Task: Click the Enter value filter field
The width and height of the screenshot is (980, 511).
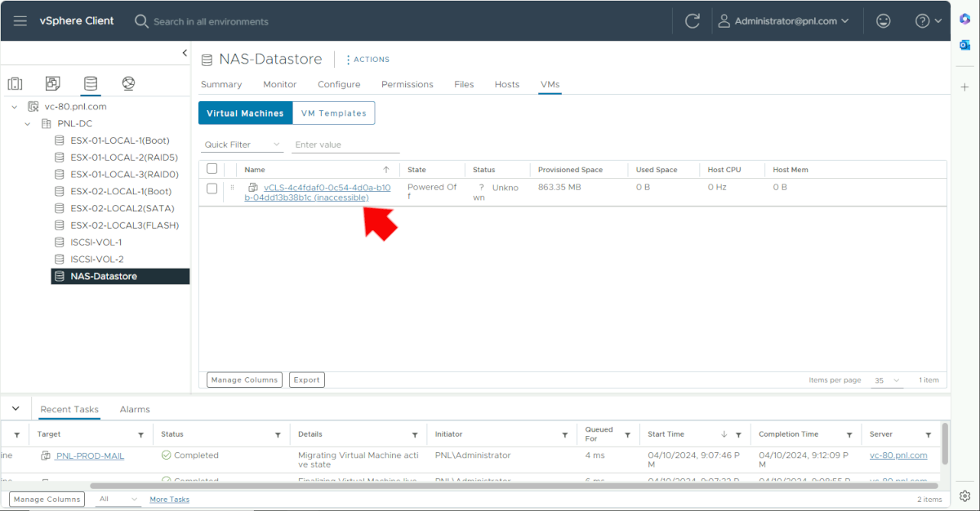Action: [x=346, y=144]
